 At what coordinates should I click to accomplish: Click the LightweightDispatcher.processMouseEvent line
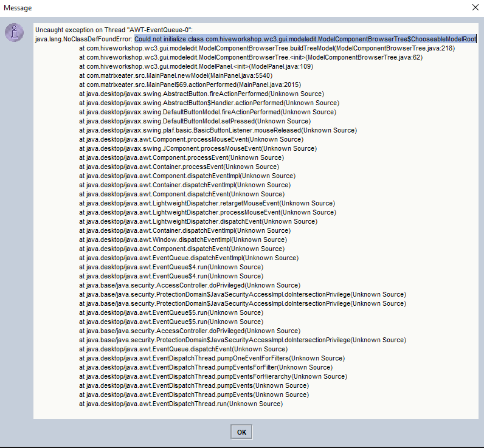(208, 212)
